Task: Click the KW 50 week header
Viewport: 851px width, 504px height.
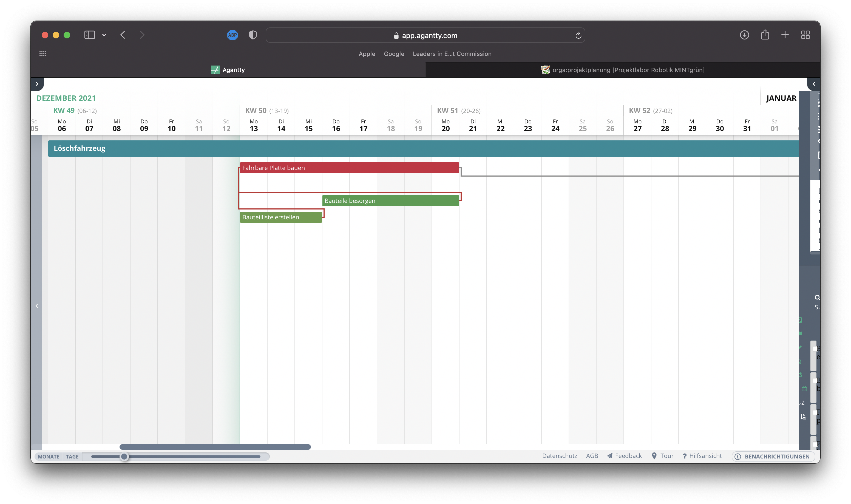Action: [x=267, y=111]
